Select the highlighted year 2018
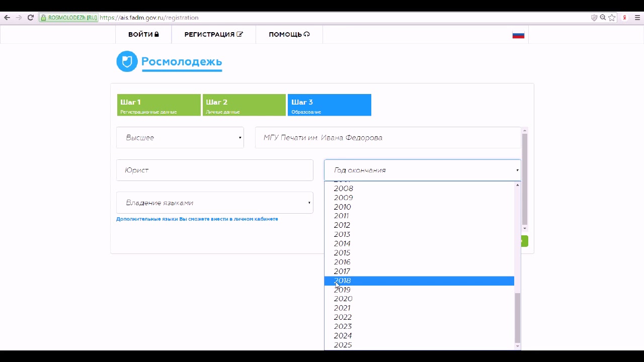 pos(419,281)
